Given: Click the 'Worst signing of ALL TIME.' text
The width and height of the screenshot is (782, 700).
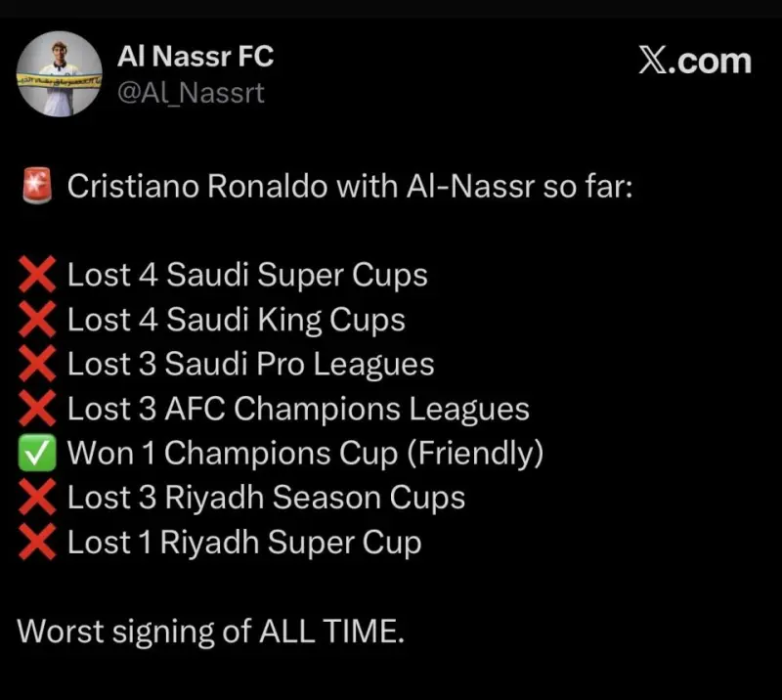Looking at the screenshot, I should coord(210,631).
